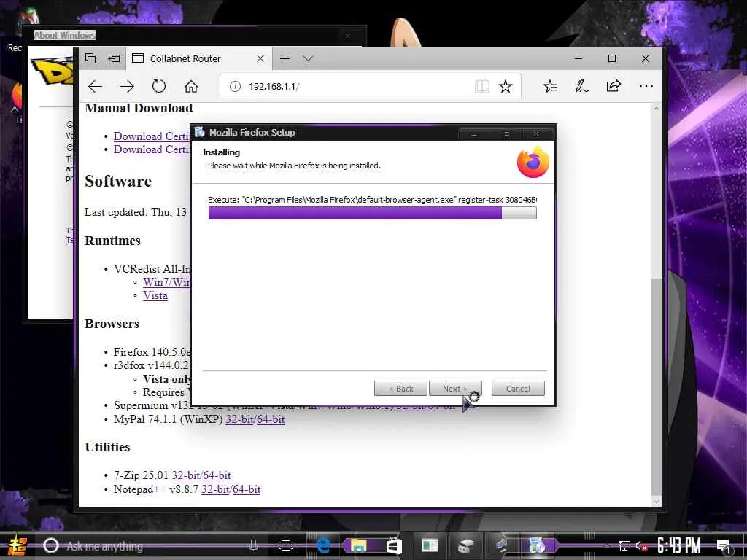Open Task View on the taskbar
The image size is (747, 560).
[286, 545]
